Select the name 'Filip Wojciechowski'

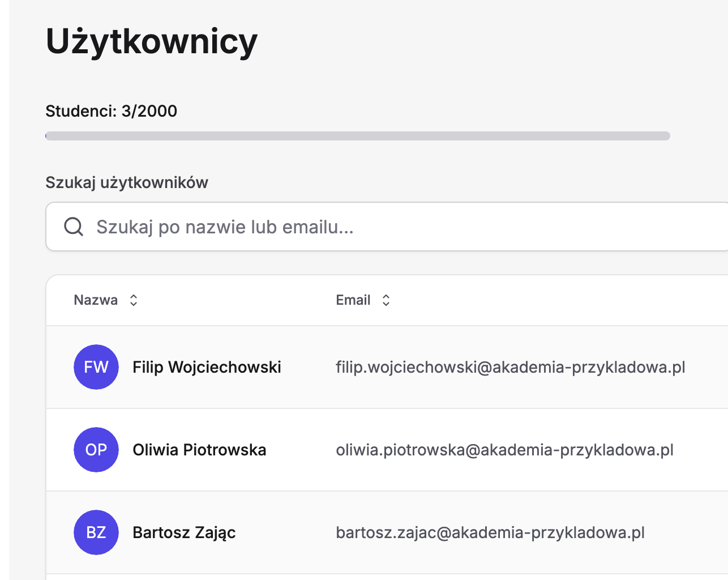tap(207, 367)
